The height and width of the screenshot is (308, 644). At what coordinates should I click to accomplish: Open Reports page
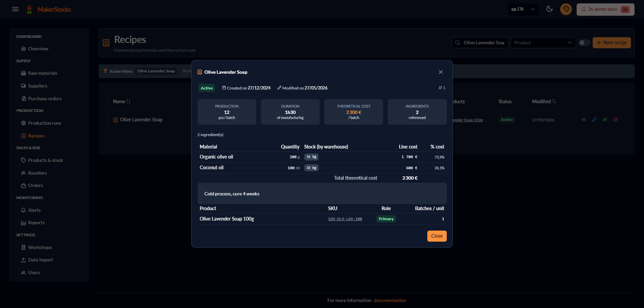pos(36,223)
